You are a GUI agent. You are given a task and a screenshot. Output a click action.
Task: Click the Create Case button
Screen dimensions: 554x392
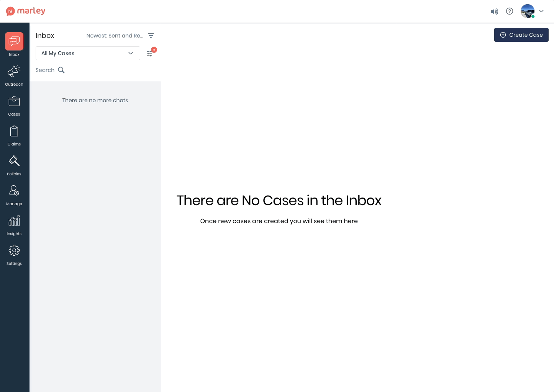click(x=521, y=35)
